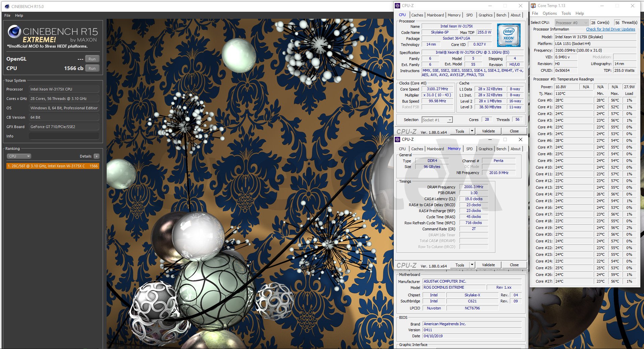The image size is (644, 349).
Task: Click Validate in upper CPU-Z window
Action: tap(488, 131)
